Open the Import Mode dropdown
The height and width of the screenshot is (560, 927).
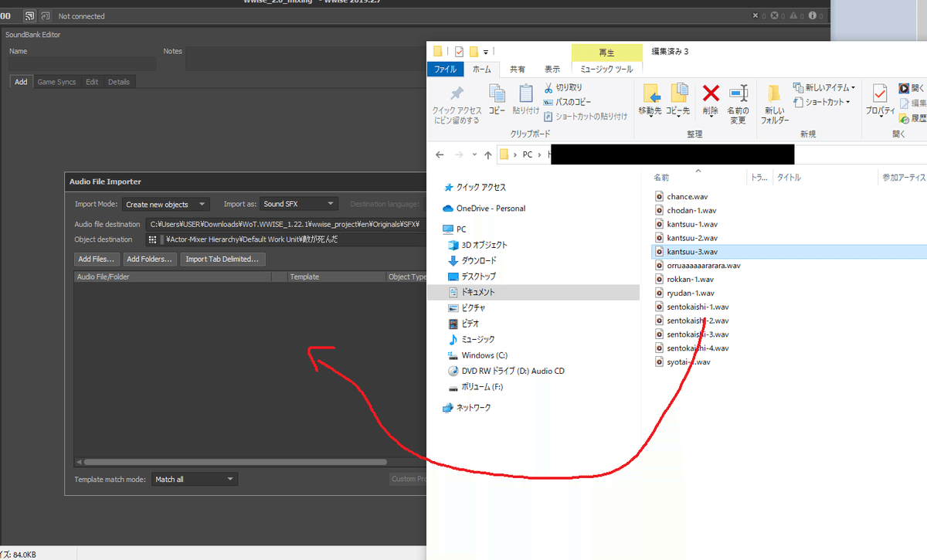165,204
